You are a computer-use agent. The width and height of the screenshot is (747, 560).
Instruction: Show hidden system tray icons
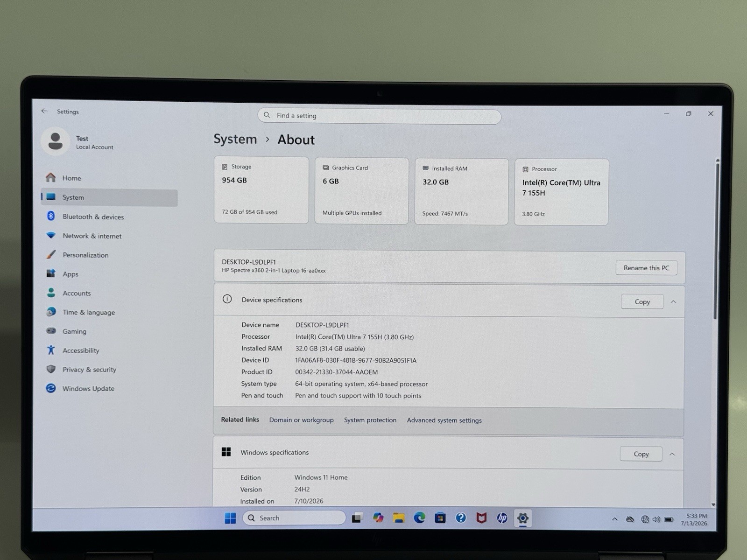coord(615,519)
